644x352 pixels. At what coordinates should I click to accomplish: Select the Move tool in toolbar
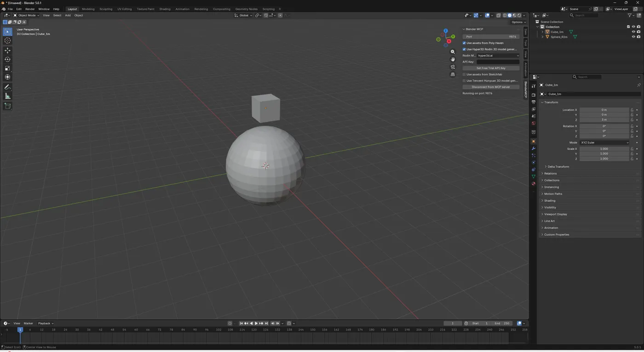coord(7,50)
